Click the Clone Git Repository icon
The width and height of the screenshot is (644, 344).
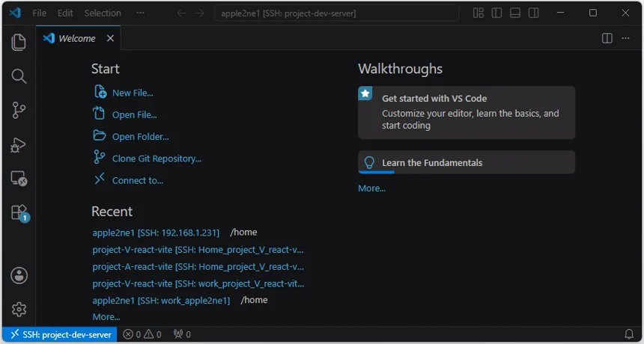[x=99, y=157]
